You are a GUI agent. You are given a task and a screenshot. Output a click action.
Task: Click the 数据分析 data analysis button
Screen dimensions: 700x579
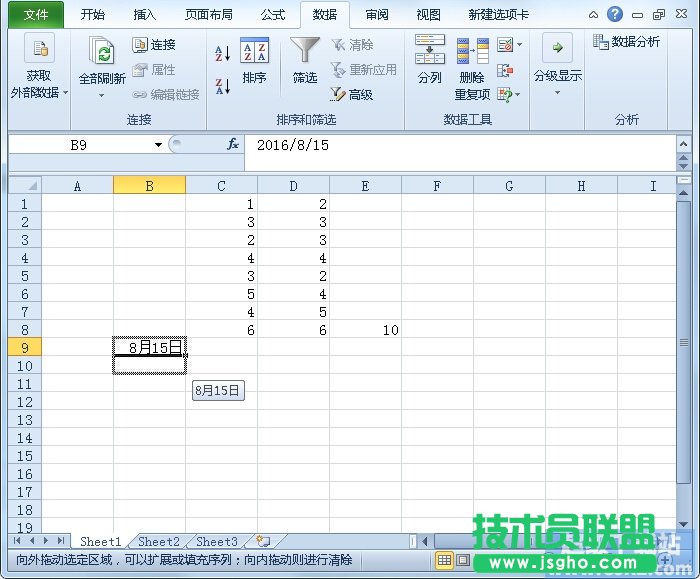[626, 42]
